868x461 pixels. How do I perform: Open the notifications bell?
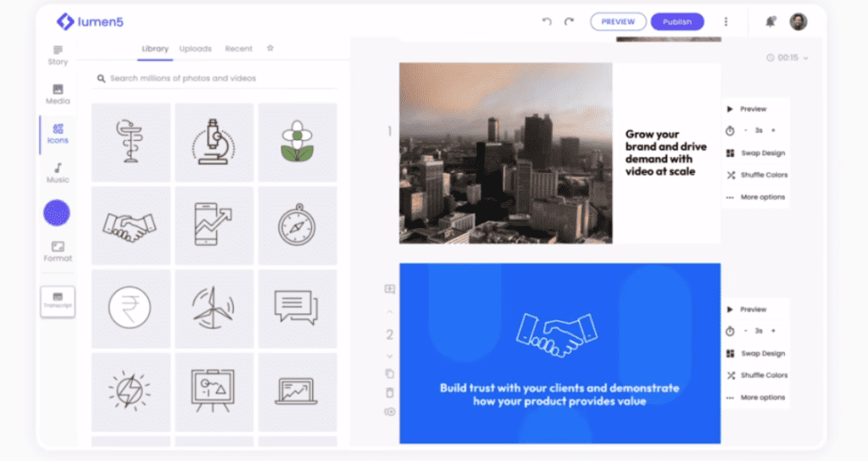click(770, 22)
